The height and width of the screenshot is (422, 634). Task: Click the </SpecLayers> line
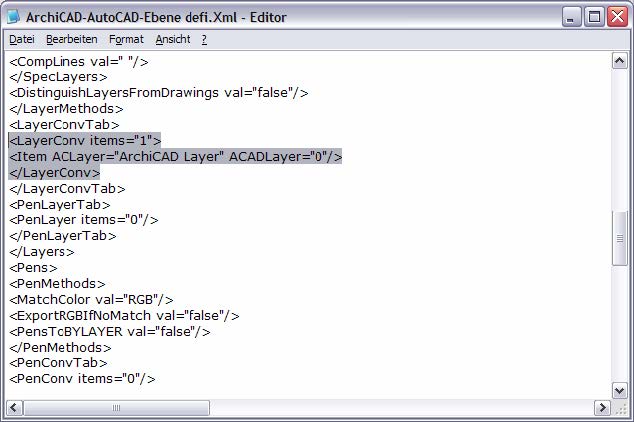point(58,77)
